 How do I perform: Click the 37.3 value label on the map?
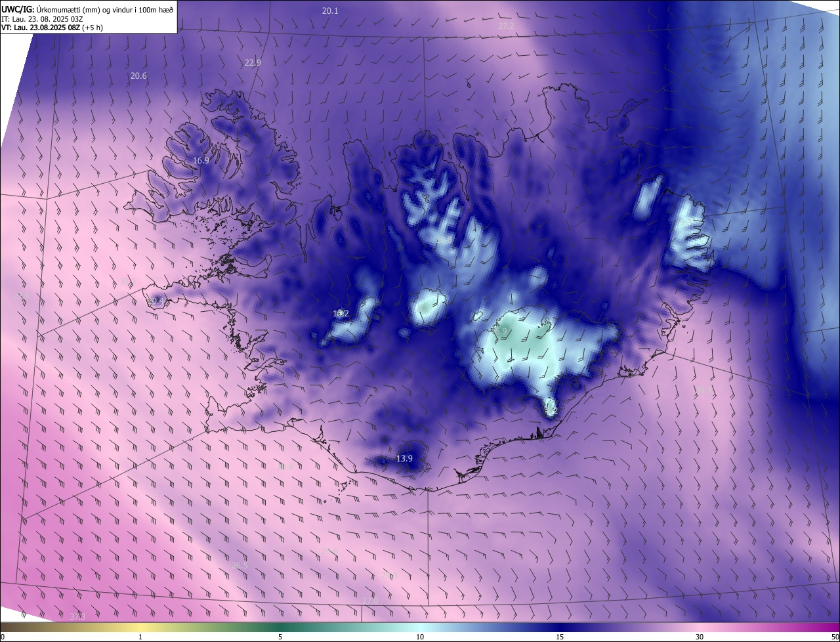pos(77,616)
